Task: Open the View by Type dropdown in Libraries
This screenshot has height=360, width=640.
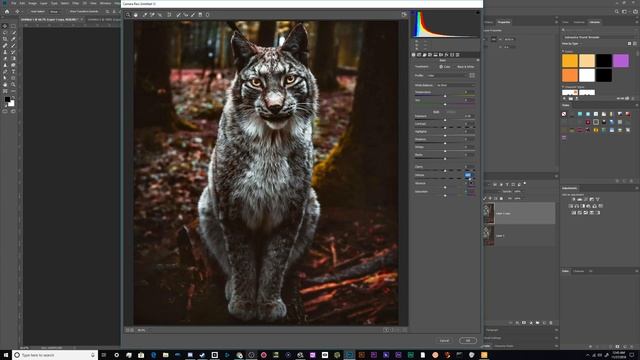Action: (x=571, y=43)
